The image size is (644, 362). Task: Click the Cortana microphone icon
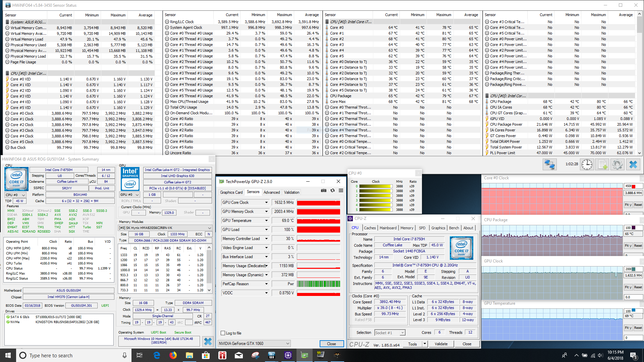(124, 355)
